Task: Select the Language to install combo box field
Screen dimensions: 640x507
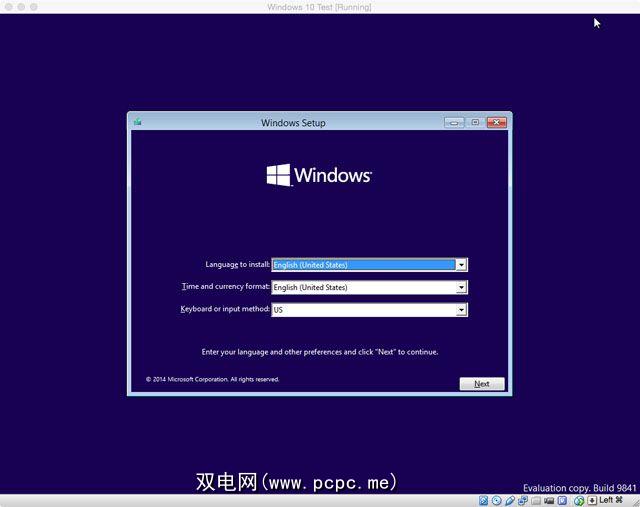Action: point(369,265)
